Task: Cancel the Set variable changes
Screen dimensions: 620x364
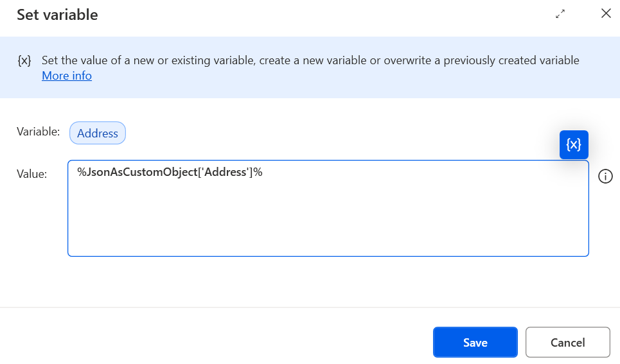Action: 568,342
